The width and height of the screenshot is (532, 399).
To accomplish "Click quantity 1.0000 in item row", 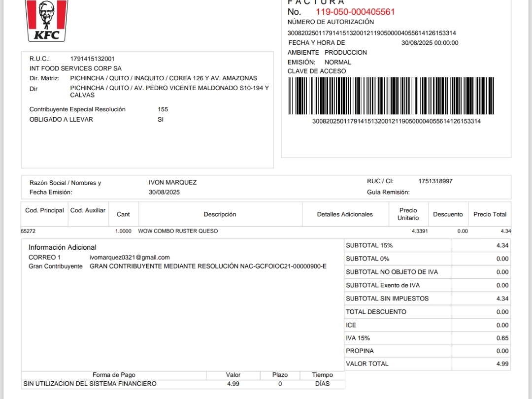I will [123, 231].
